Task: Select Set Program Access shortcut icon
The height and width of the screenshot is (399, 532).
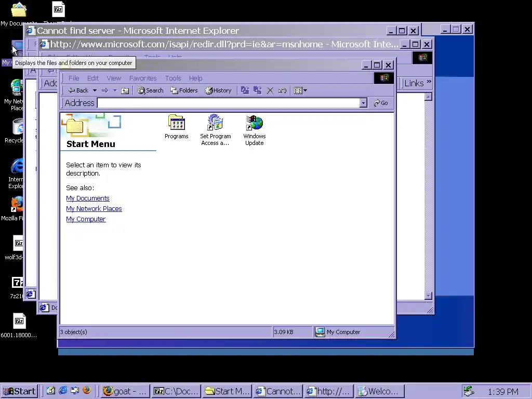Action: click(216, 130)
